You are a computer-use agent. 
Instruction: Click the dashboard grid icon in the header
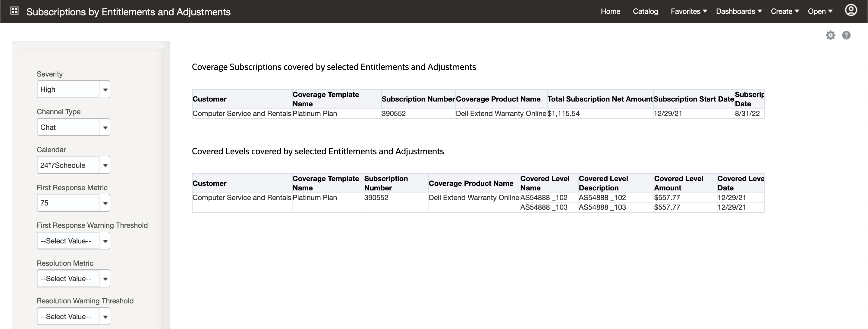coord(14,11)
